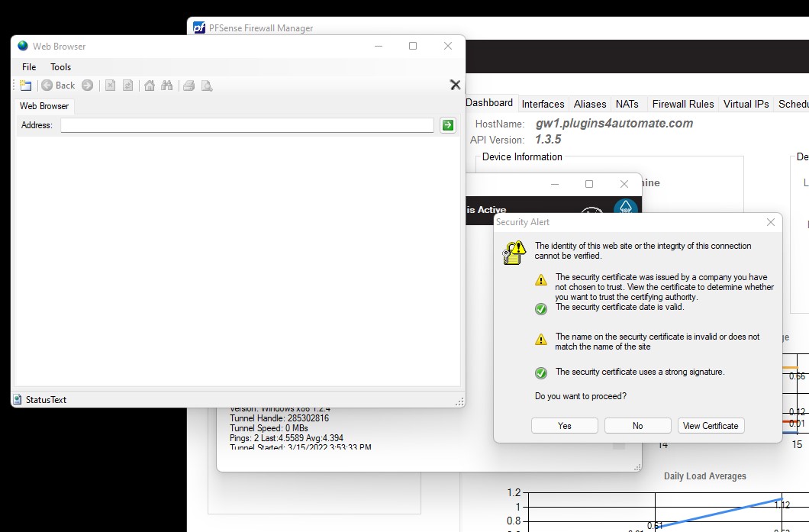Switch to the Virtual IPs tab
The width and height of the screenshot is (809, 532).
click(746, 104)
